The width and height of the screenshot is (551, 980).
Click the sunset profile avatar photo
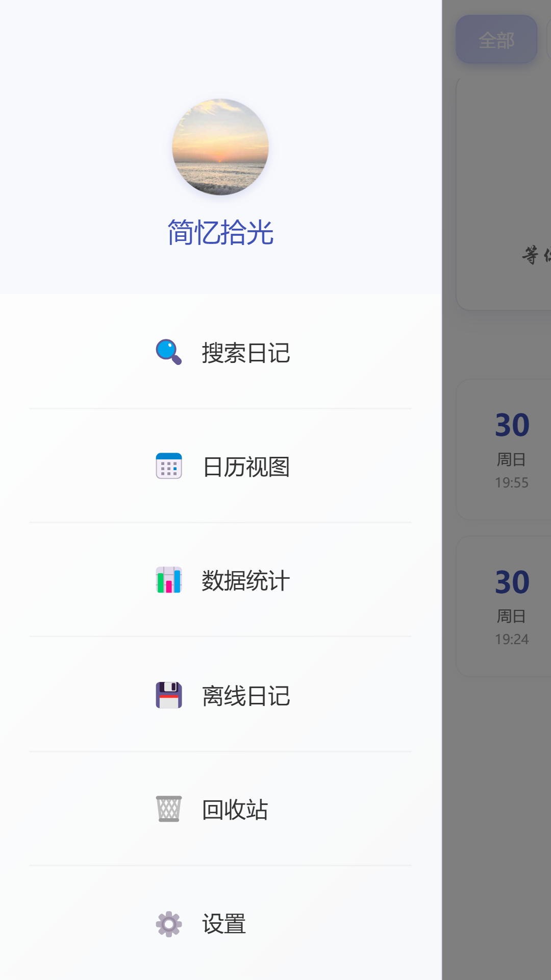coord(219,148)
